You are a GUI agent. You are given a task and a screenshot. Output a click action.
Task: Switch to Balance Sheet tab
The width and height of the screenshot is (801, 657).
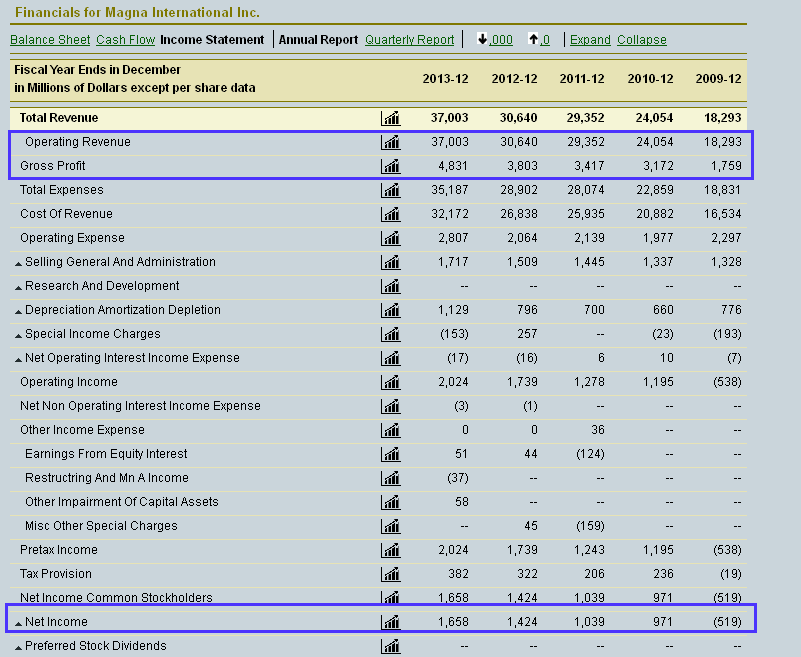50,40
